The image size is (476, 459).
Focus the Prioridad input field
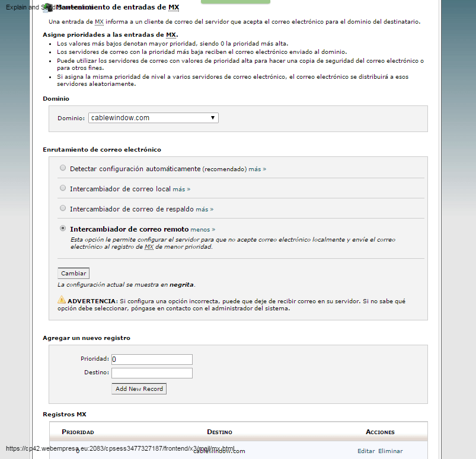point(152,360)
